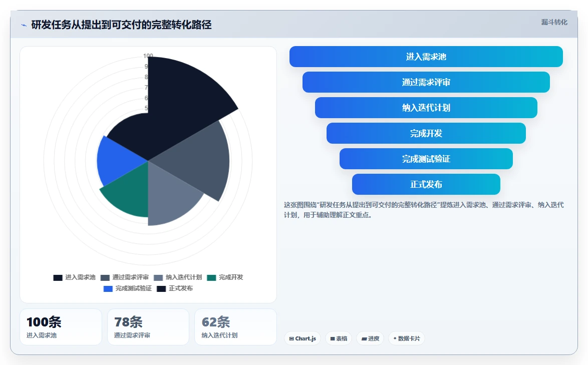
Task: Click the small icon before the title
Action: tap(24, 25)
